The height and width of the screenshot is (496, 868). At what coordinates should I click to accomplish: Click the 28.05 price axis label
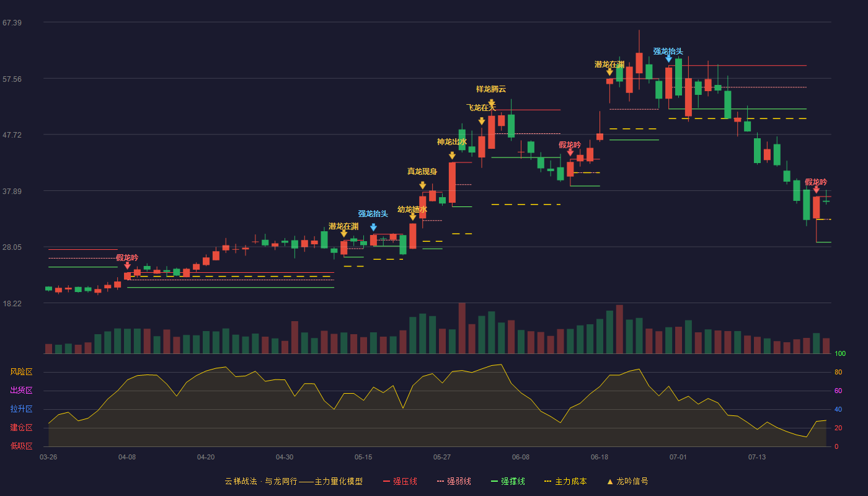[x=12, y=247]
